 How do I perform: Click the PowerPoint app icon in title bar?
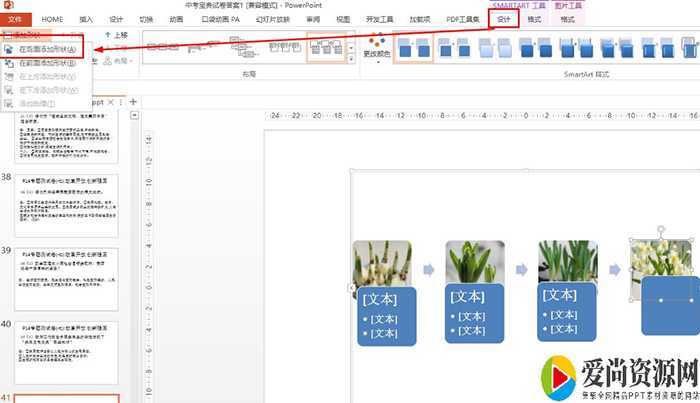point(7,5)
